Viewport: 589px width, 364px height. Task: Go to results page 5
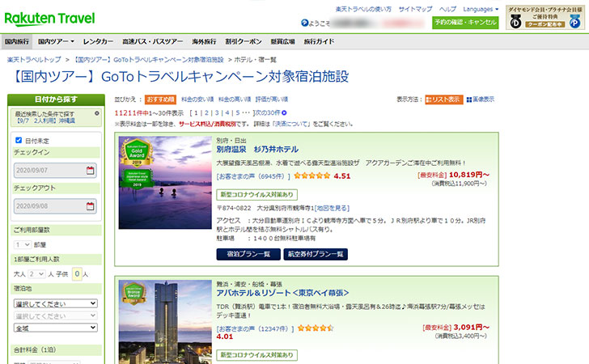click(x=238, y=112)
